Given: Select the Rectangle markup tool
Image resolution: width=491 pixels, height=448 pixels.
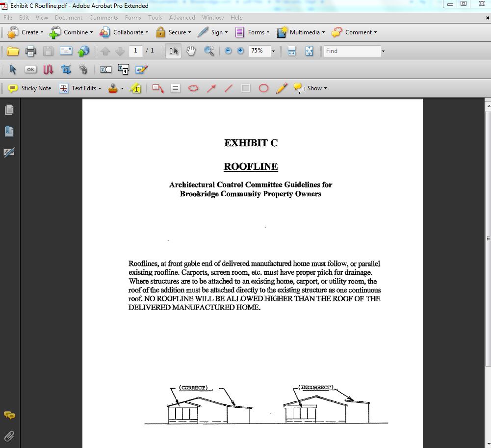Looking at the screenshot, I should (x=246, y=88).
